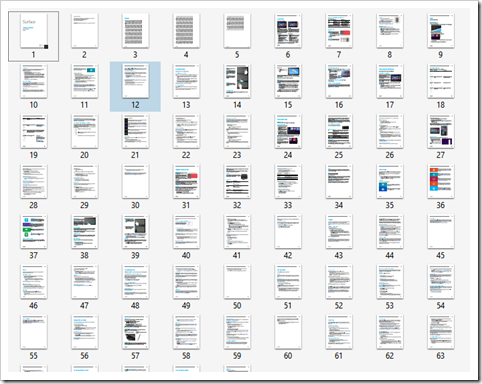Image resolution: width=482 pixels, height=384 pixels.
Task: Select the page 11 thumbnail
Action: pos(85,81)
